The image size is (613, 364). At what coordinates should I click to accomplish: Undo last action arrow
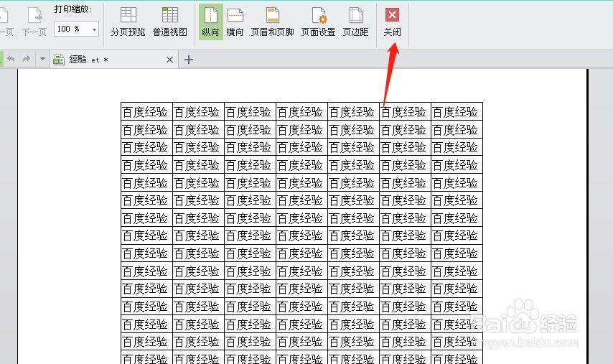(x=11, y=59)
